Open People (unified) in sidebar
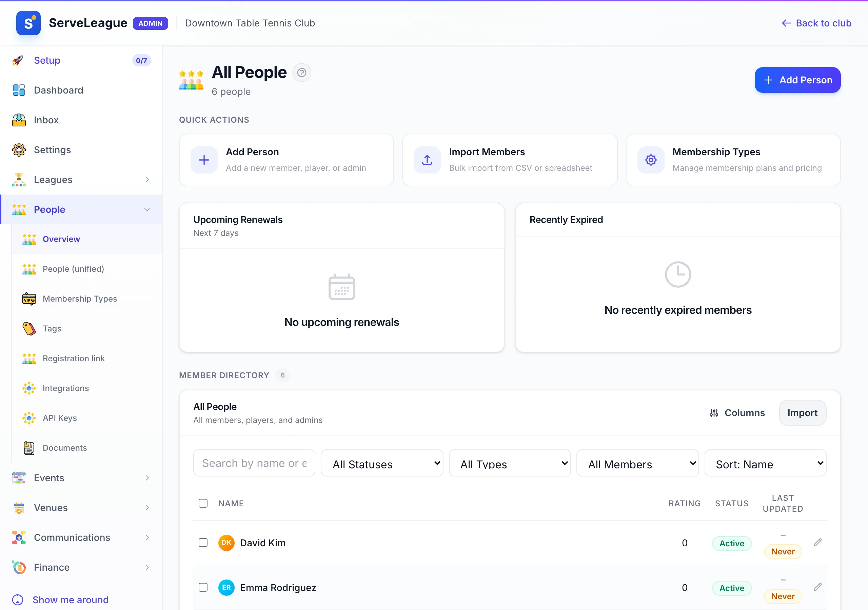 pos(86,269)
